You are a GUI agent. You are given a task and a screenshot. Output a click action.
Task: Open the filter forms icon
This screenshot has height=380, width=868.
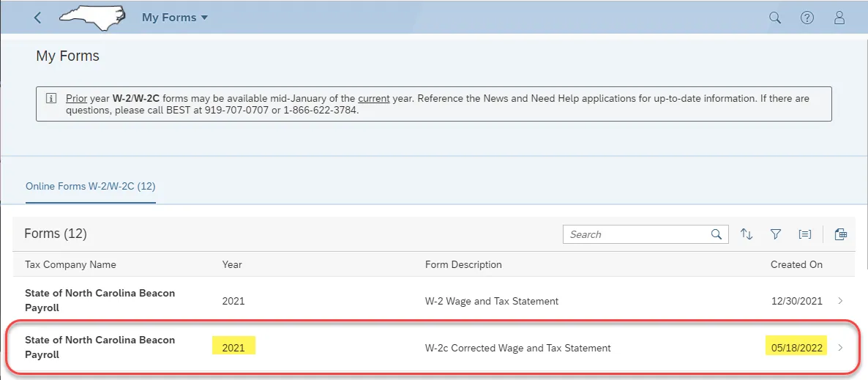(776, 234)
